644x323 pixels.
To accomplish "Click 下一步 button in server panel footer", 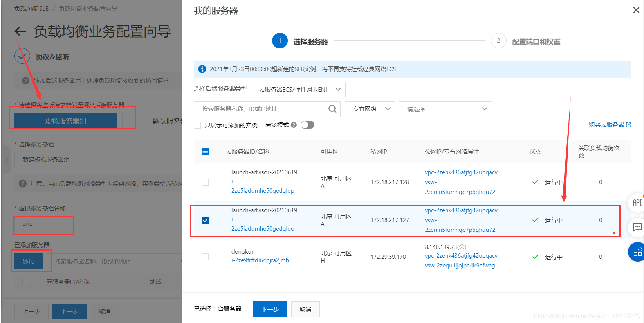I will pyautogui.click(x=270, y=309).
